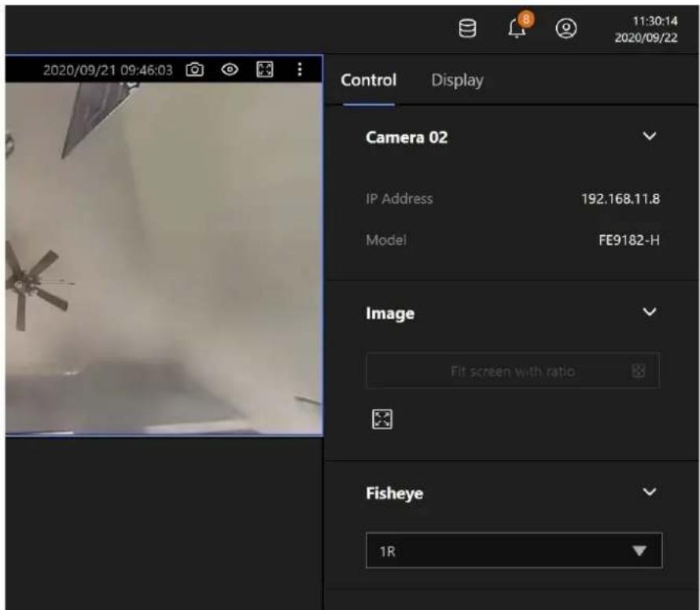Click the small icon inside Fit screen button
Image resolution: width=700 pixels, height=610 pixels.
pyautogui.click(x=639, y=370)
